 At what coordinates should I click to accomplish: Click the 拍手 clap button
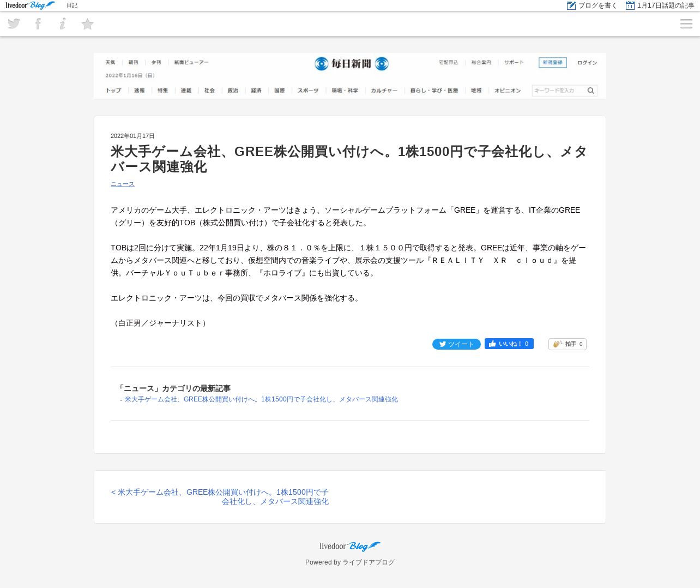click(568, 344)
